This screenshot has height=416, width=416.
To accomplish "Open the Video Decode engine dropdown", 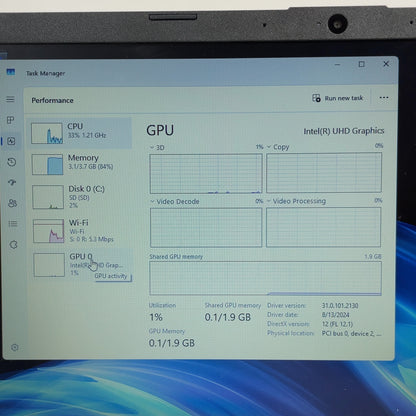I will coord(175,202).
